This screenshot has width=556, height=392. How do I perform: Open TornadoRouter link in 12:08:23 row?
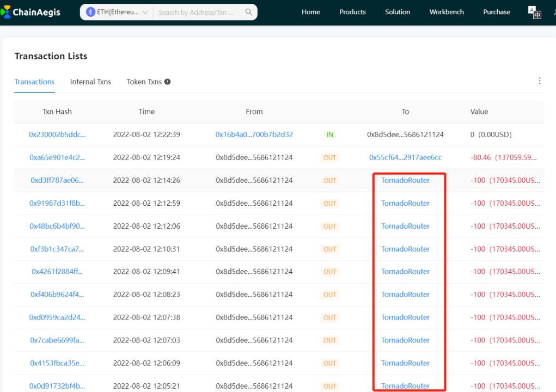(x=405, y=295)
